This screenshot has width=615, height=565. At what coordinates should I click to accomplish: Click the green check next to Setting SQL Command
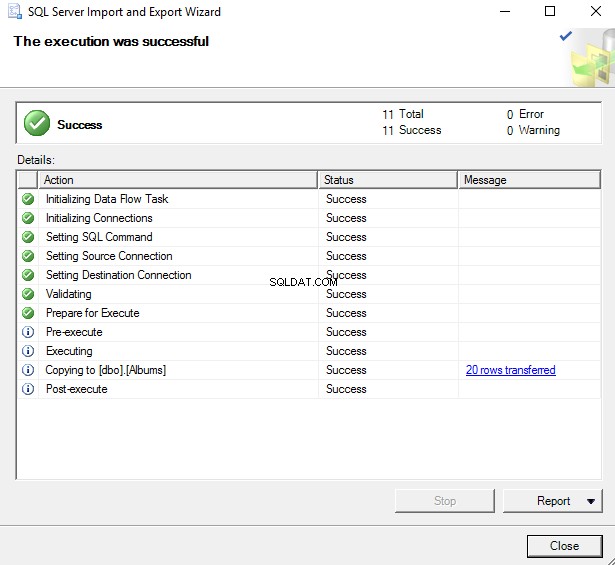click(x=28, y=237)
